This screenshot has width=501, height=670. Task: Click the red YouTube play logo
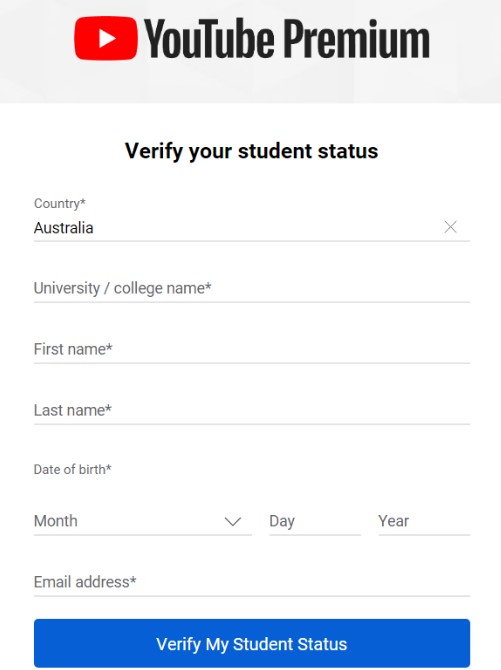coord(106,38)
